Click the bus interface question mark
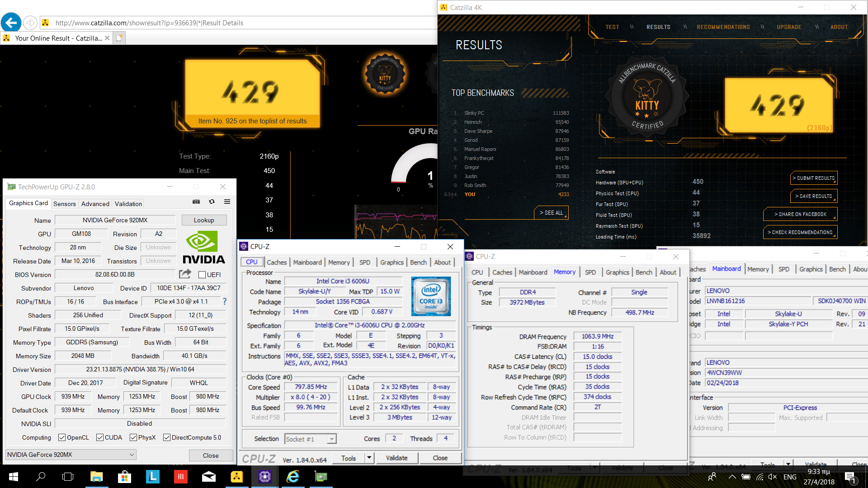868x488 pixels. pos(225,301)
